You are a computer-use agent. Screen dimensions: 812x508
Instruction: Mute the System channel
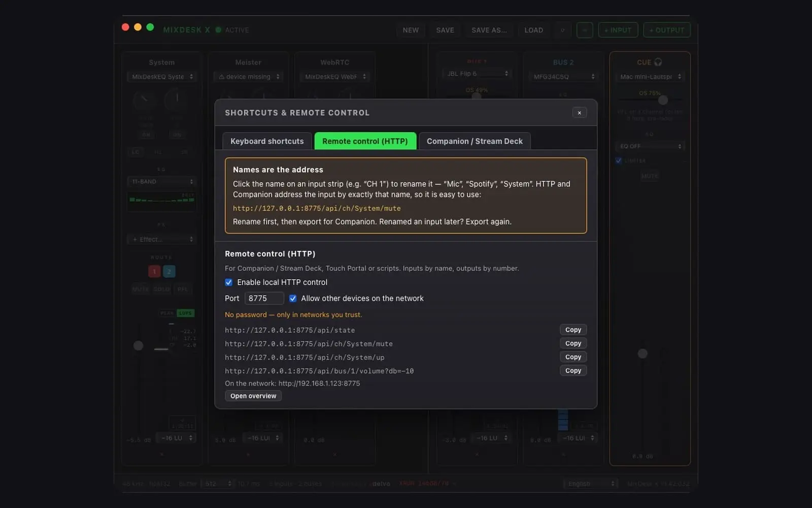pyautogui.click(x=140, y=289)
